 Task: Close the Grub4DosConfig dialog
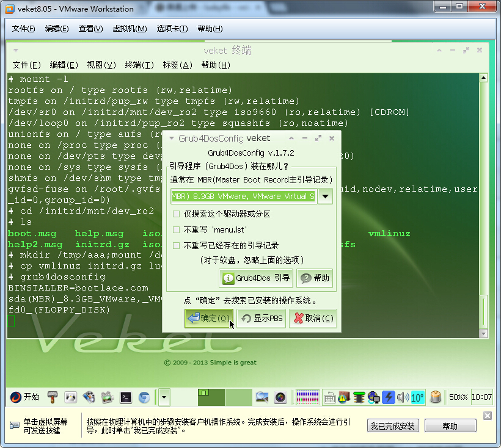tap(332, 138)
